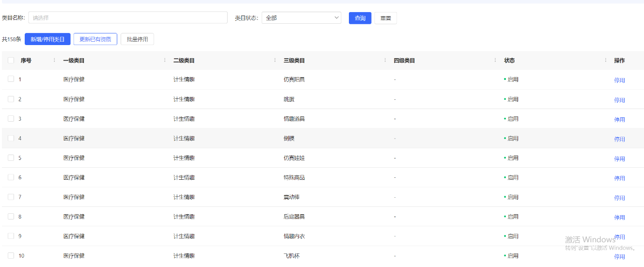Open column menu icon for 序号 header

tap(54, 61)
